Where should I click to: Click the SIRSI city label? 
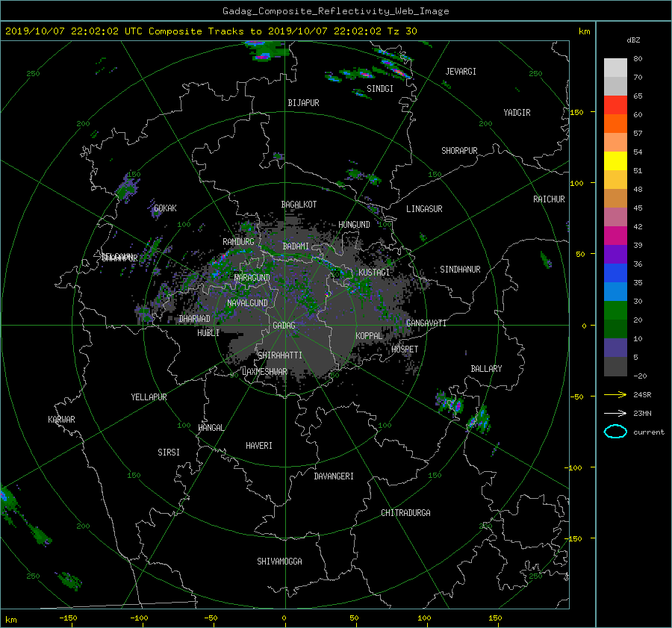click(169, 453)
